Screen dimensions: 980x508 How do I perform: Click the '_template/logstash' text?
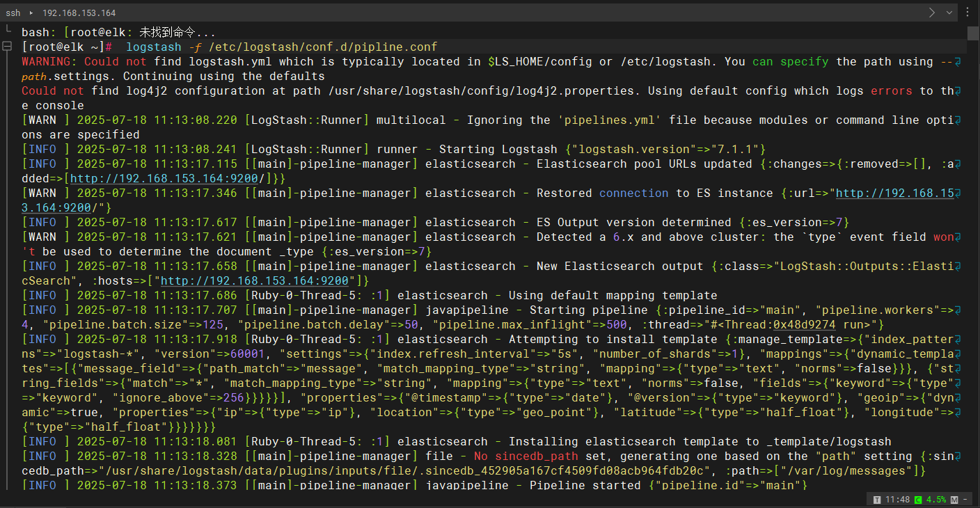click(x=828, y=442)
